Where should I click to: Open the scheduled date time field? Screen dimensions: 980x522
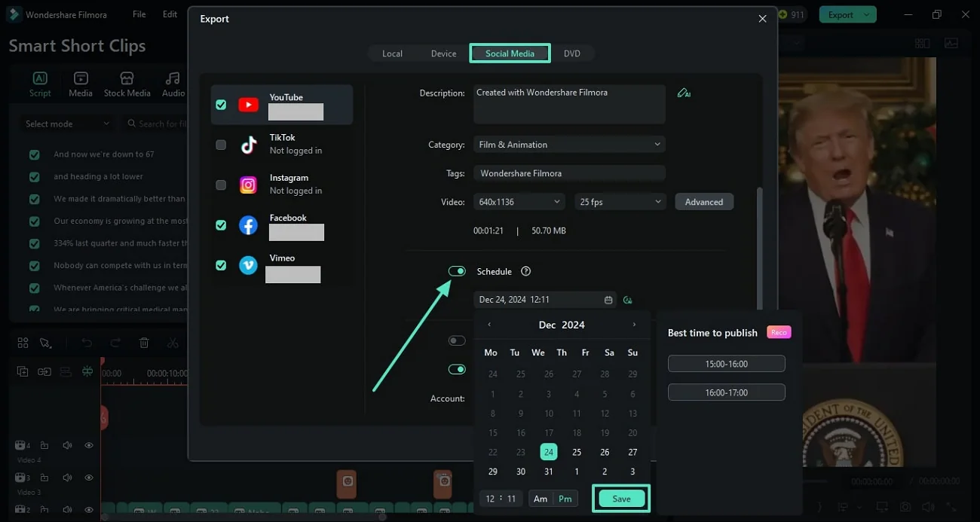pyautogui.click(x=545, y=300)
